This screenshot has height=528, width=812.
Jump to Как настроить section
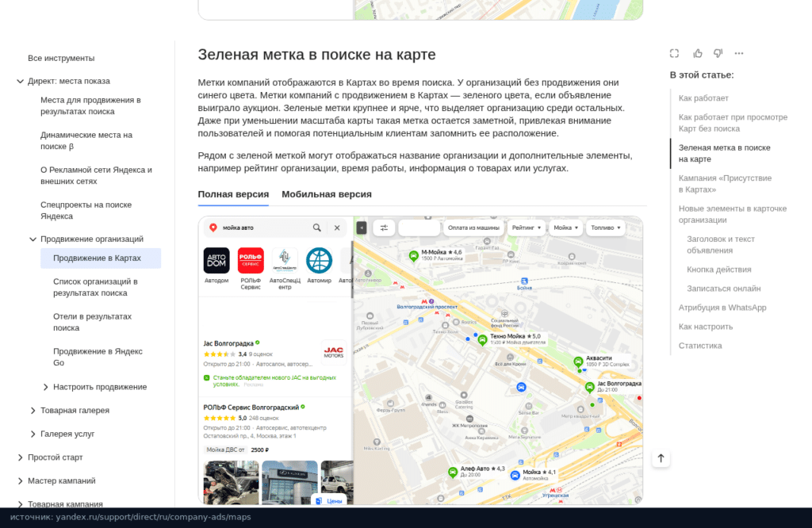[x=705, y=327]
